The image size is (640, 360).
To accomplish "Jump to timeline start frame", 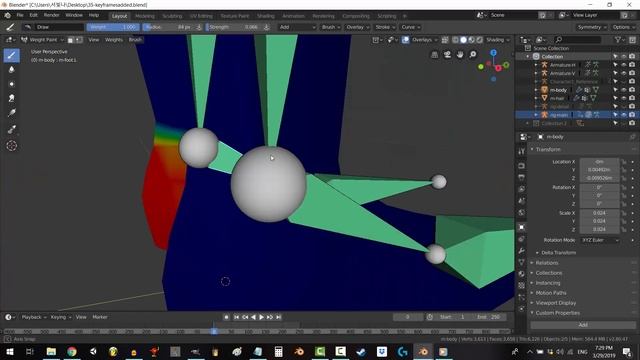I will point(236,317).
